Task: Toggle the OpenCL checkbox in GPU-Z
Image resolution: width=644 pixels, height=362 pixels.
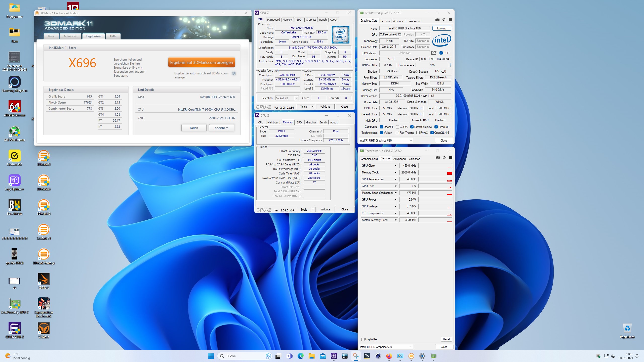Action: tap(381, 127)
